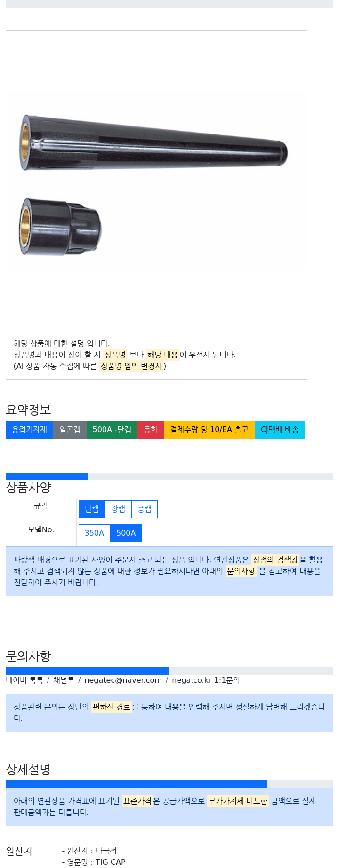Choose the 500A model option
Image resolution: width=339 pixels, height=868 pixels.
coord(126,533)
